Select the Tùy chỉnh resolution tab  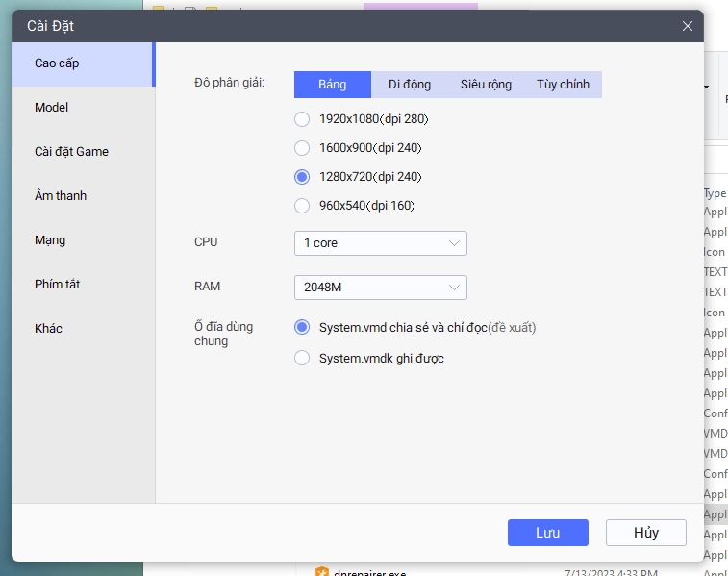point(563,85)
